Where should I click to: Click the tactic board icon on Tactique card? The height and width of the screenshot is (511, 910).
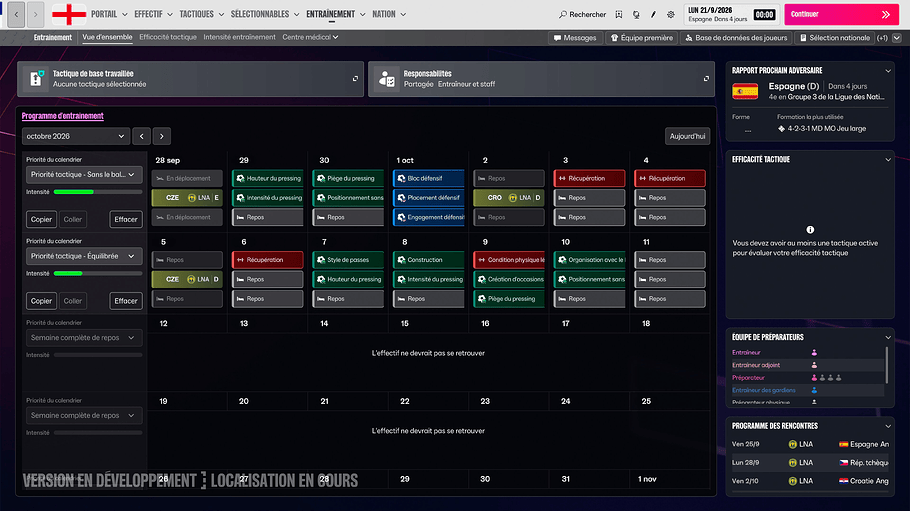pos(37,78)
